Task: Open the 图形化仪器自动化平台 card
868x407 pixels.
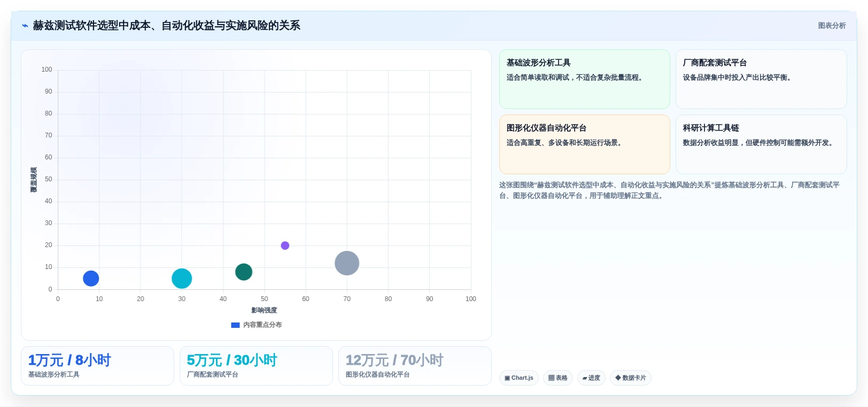Action: pyautogui.click(x=585, y=144)
